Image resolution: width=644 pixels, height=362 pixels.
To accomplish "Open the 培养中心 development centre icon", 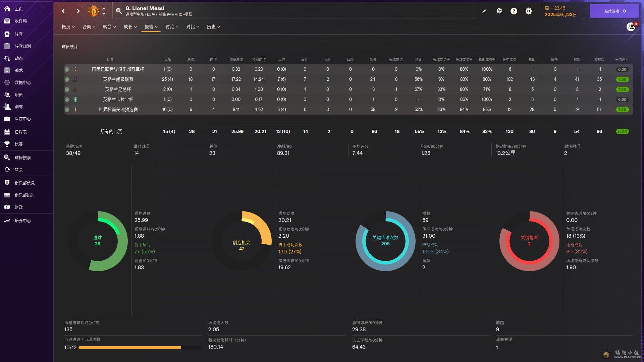I will [x=7, y=221].
